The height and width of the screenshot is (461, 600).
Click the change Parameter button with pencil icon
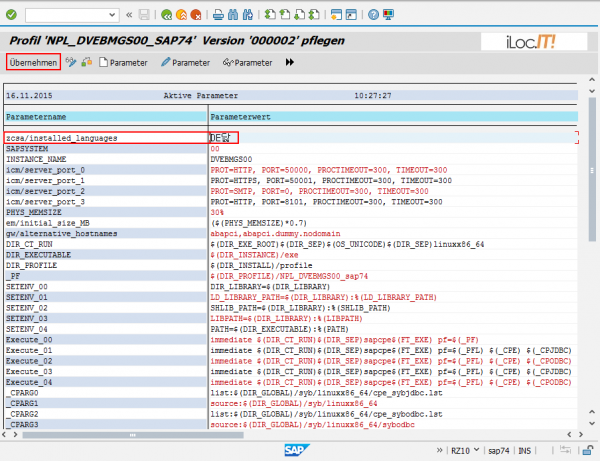(184, 62)
